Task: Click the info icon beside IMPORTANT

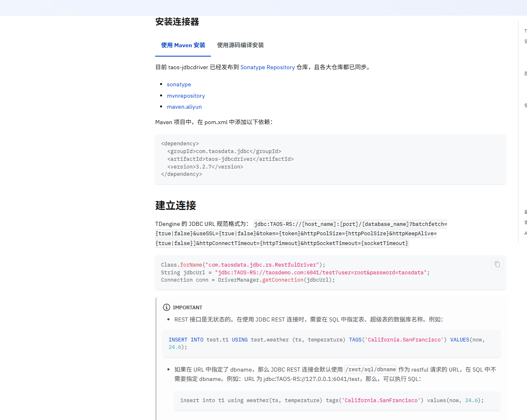Action: click(x=167, y=307)
